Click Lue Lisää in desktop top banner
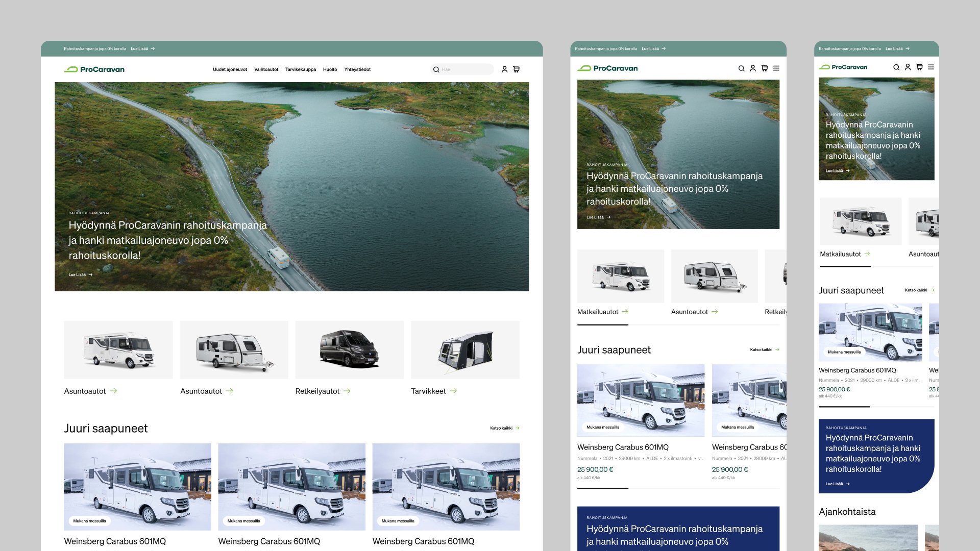Viewport: 980px width, 551px height. pos(142,49)
